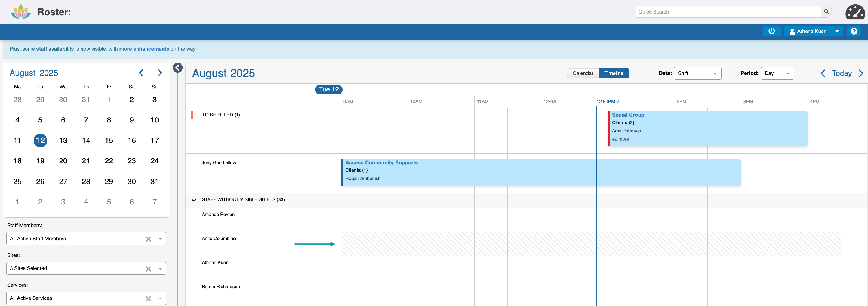This screenshot has width=868, height=306.
Task: Click the more enhancements link in banner
Action: pos(144,49)
